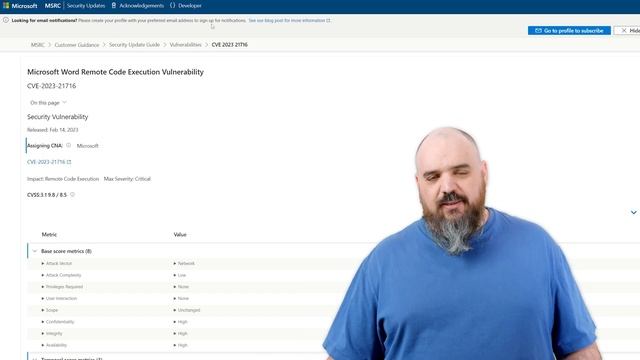Go to Customer Guidance breadcrumb
This screenshot has width=640, height=360.
(x=77, y=45)
